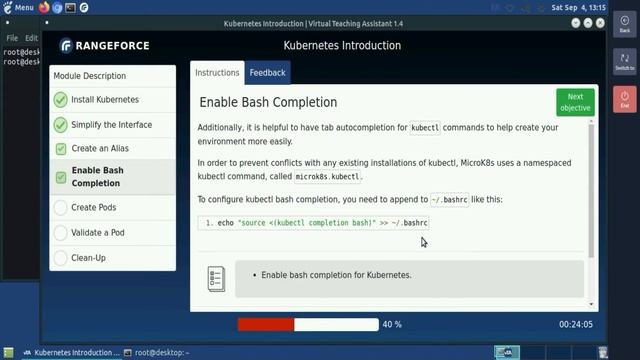
Task: Switch to root@desktop terminal taskbar entry
Action: (157, 353)
